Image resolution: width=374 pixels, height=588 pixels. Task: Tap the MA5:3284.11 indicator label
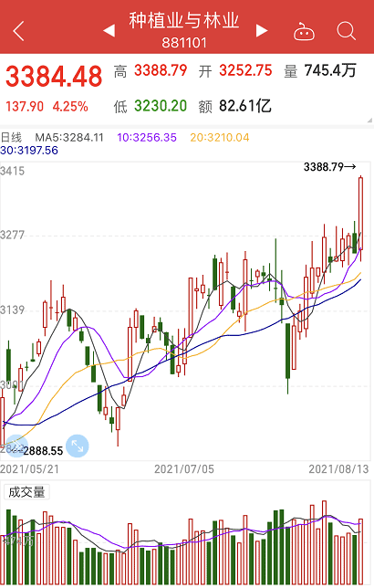69,137
